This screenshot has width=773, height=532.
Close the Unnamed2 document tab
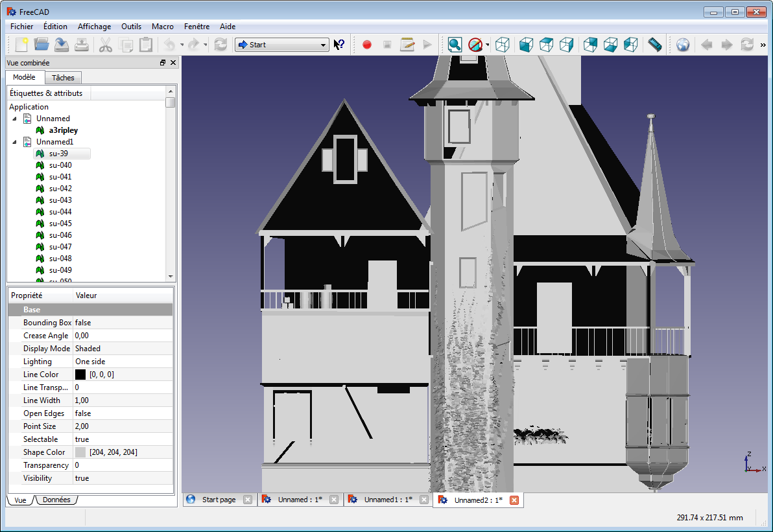click(514, 500)
